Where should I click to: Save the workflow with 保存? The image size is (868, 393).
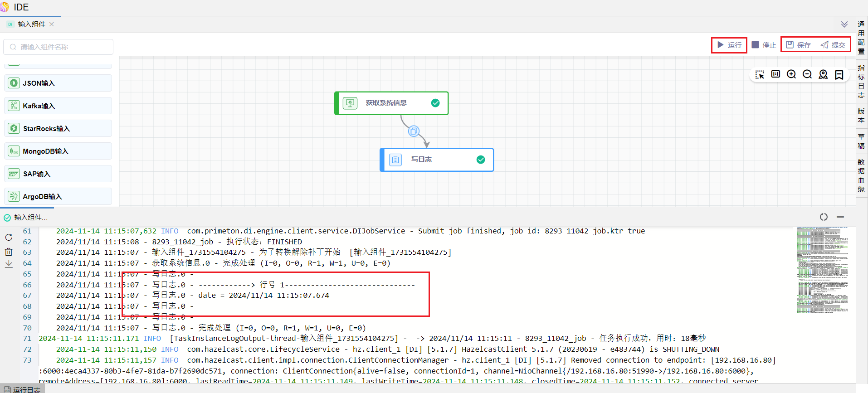pyautogui.click(x=799, y=45)
